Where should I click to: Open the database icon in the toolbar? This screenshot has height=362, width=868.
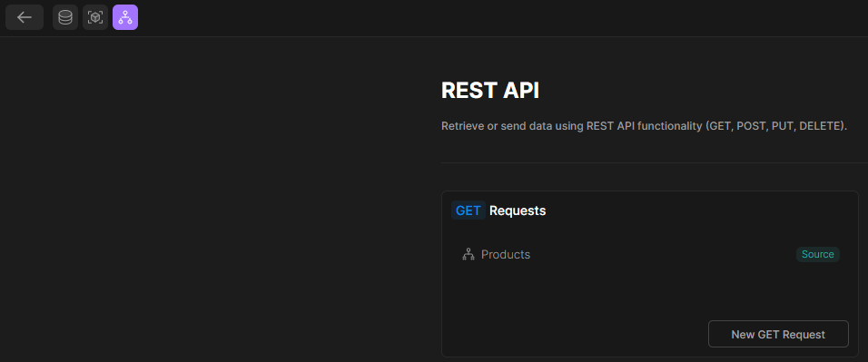click(65, 17)
